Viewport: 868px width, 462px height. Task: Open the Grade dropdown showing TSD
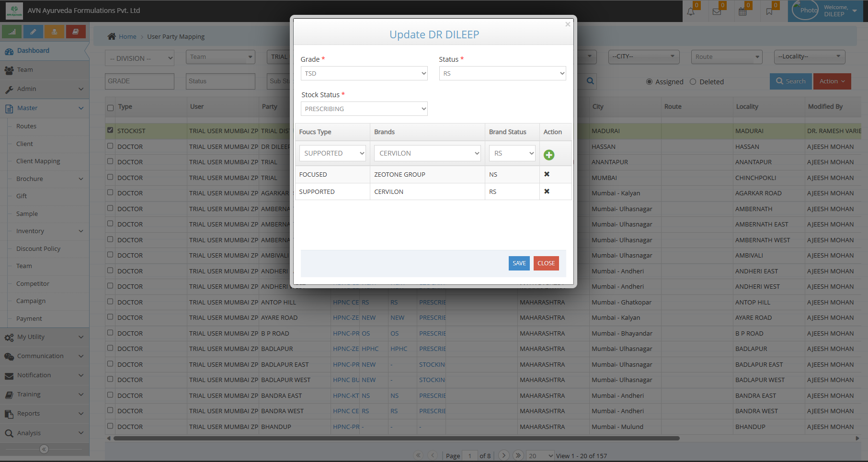click(x=364, y=73)
